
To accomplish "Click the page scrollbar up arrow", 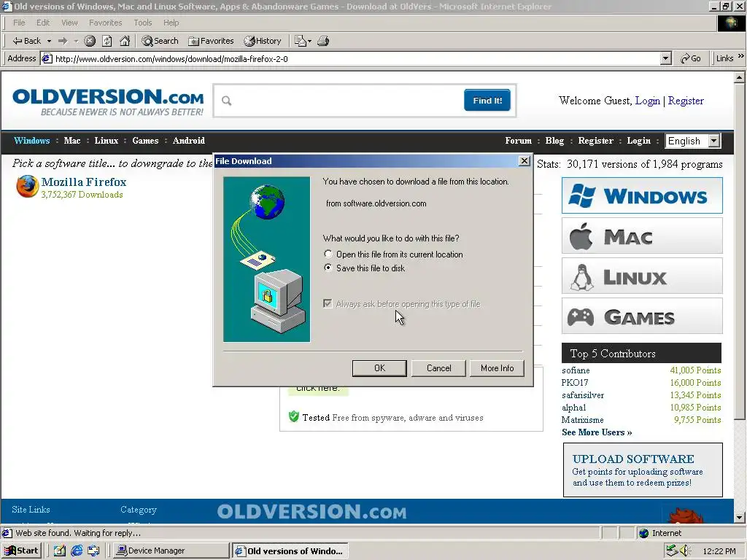I will click(740, 77).
